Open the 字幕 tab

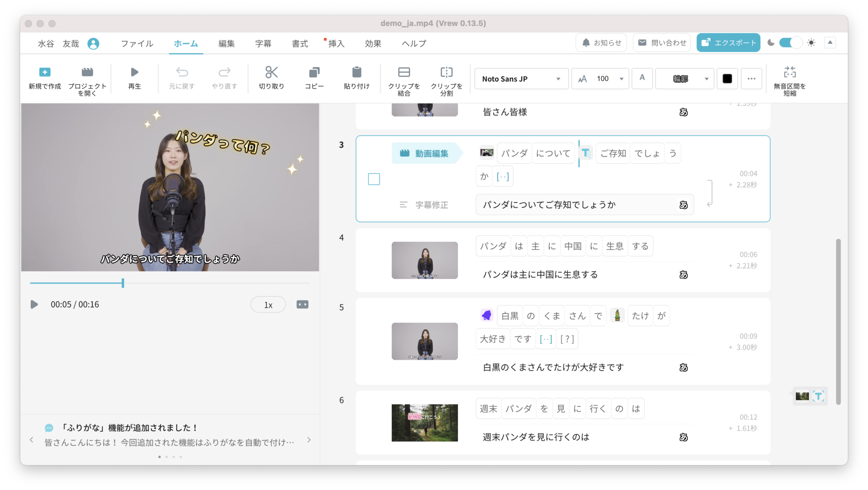263,43
